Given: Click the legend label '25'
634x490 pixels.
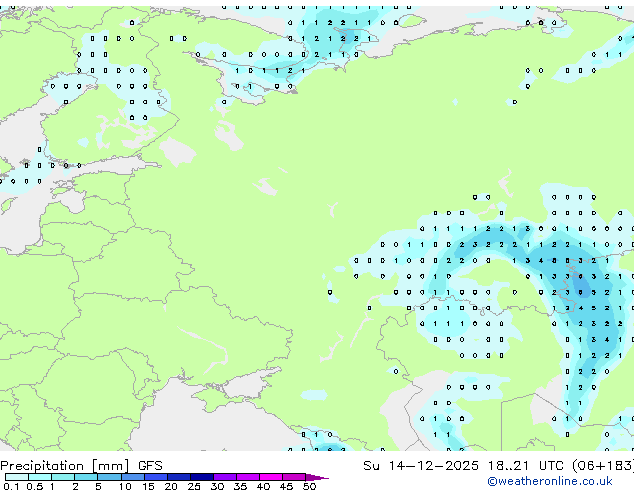Looking at the screenshot, I should point(194,486).
